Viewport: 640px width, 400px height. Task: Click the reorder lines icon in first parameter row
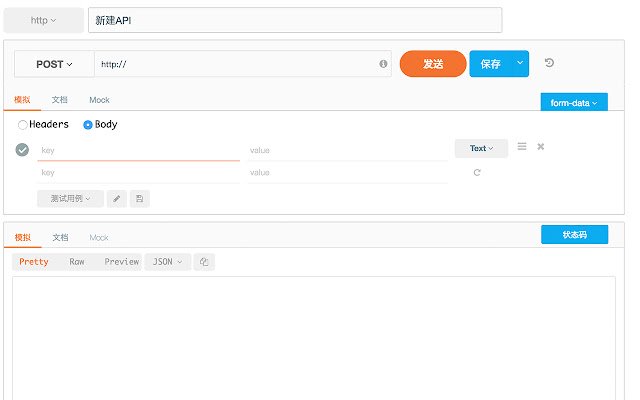point(522,147)
